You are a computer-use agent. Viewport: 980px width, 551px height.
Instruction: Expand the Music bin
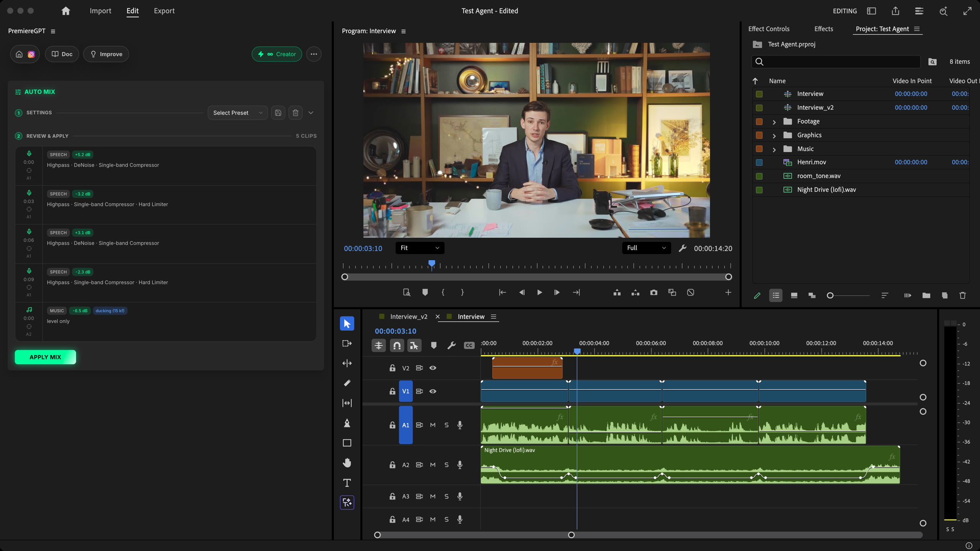coord(774,149)
